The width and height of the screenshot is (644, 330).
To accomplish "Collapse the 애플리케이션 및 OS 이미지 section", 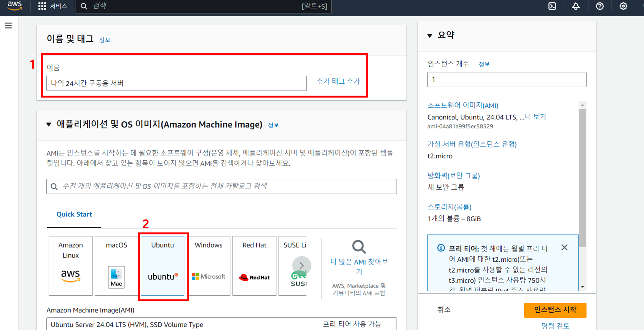I will pyautogui.click(x=49, y=125).
